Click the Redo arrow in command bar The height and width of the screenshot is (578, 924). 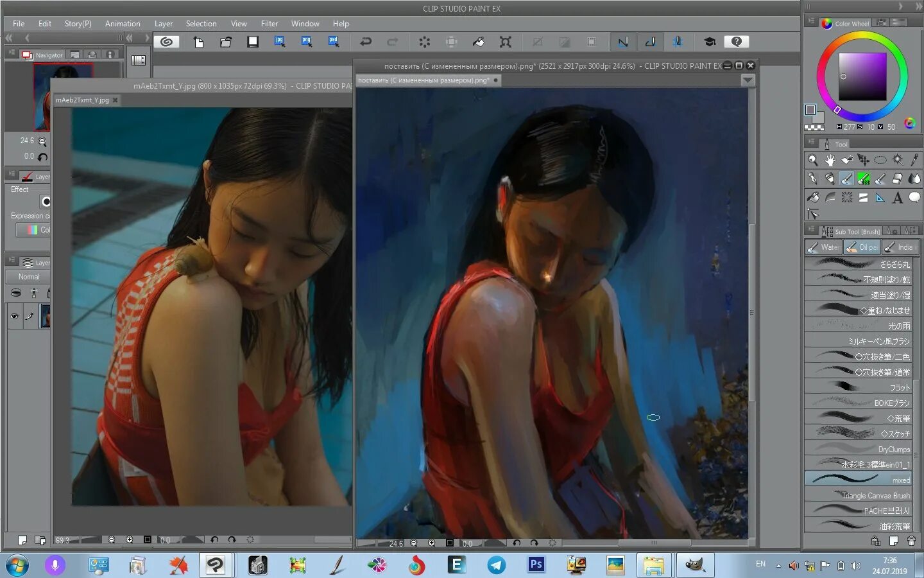click(x=393, y=42)
